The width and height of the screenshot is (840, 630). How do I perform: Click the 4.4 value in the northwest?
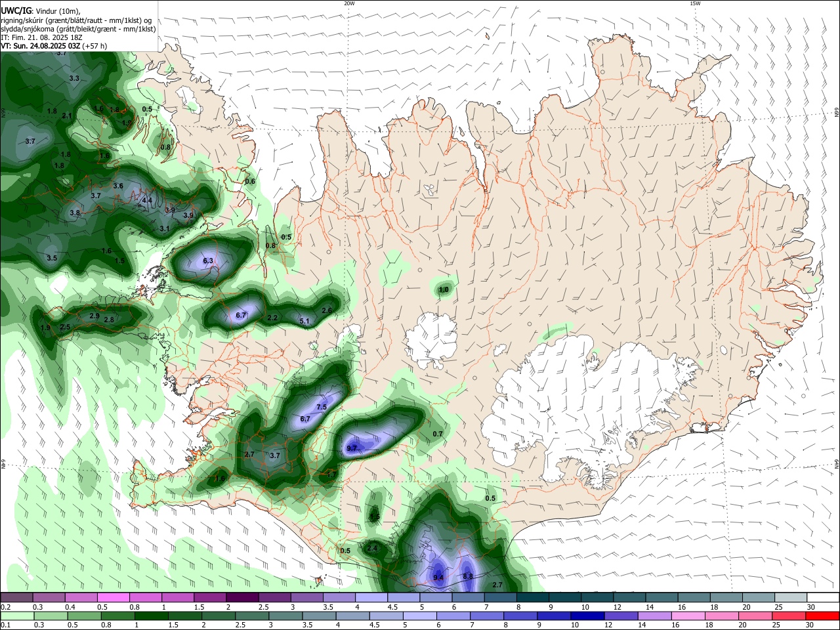tap(147, 200)
